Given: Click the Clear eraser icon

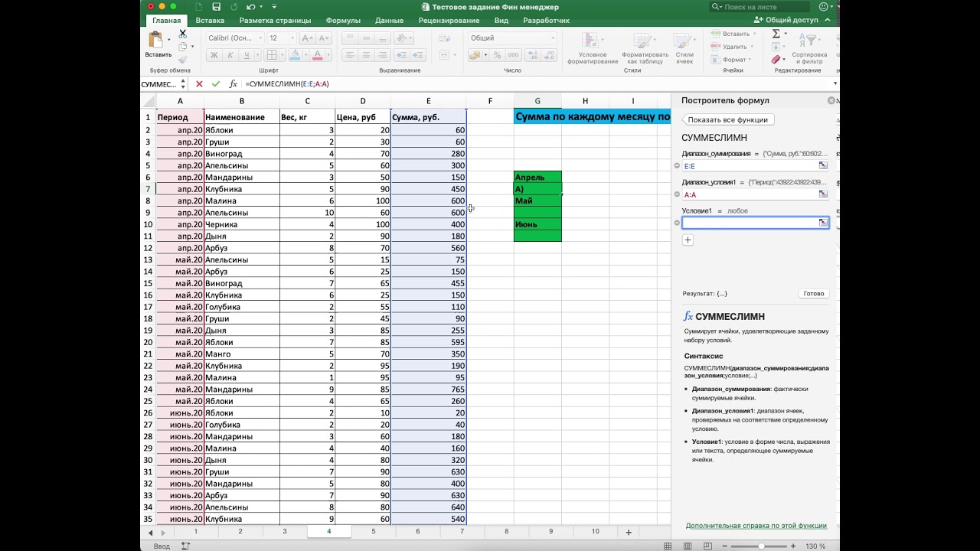Looking at the screenshot, I should 776,59.
